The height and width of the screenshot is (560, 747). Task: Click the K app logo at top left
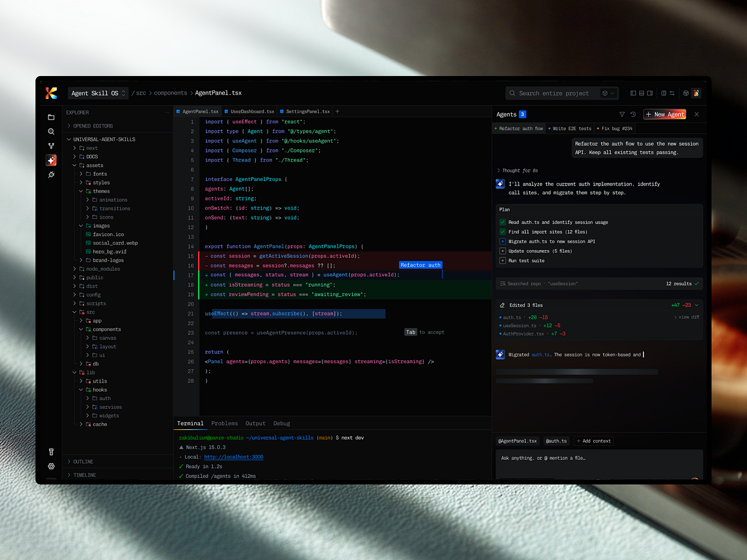coord(51,93)
